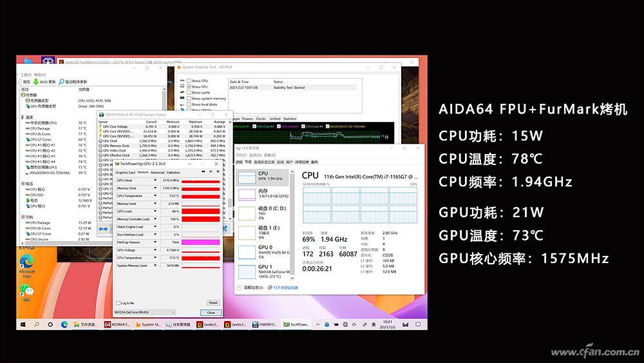Image resolution: width=644 pixels, height=363 pixels.
Task: Switch to HWiNFO taskbar item
Action: coord(265,324)
